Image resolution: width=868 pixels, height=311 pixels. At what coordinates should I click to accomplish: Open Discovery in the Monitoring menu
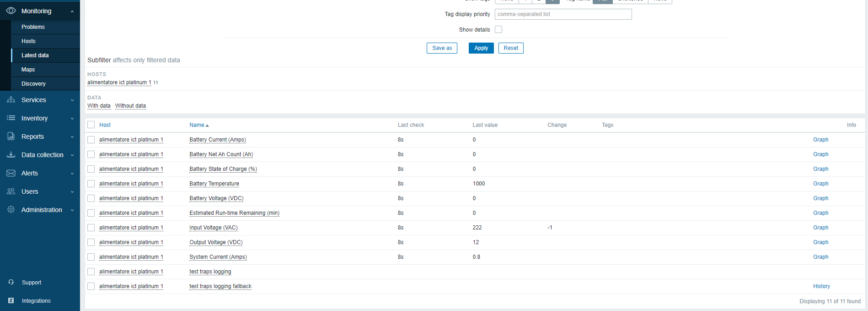click(45, 84)
